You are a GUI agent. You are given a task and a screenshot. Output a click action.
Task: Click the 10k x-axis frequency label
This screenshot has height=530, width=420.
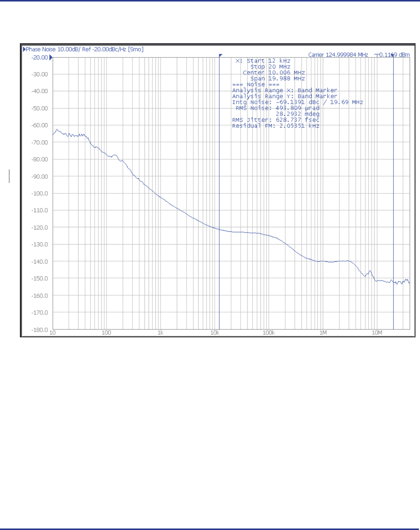point(215,333)
